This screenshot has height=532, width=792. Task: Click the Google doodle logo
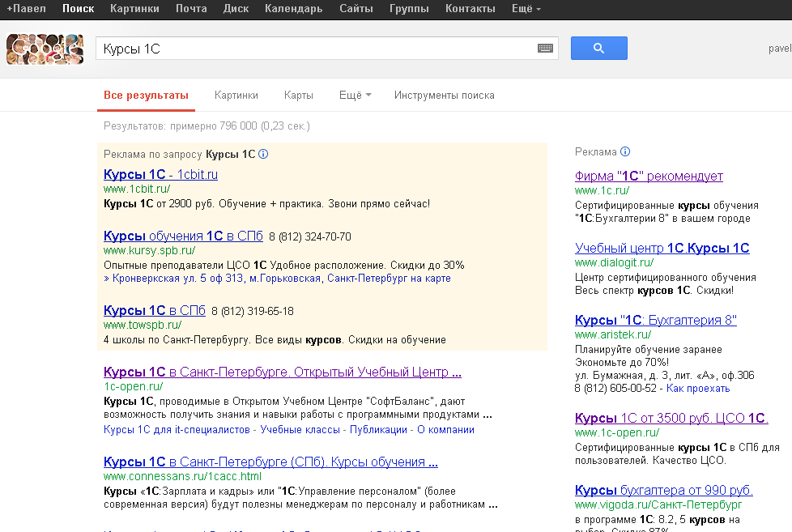45,49
